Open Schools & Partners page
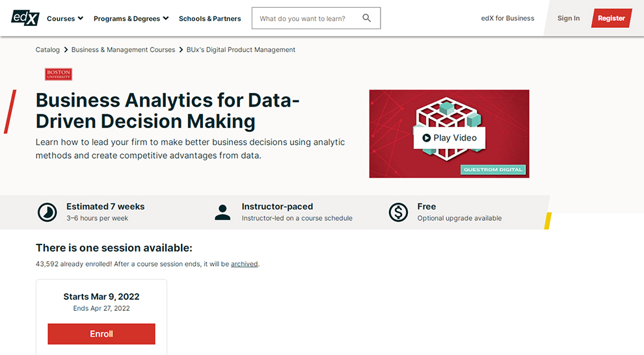 210,18
